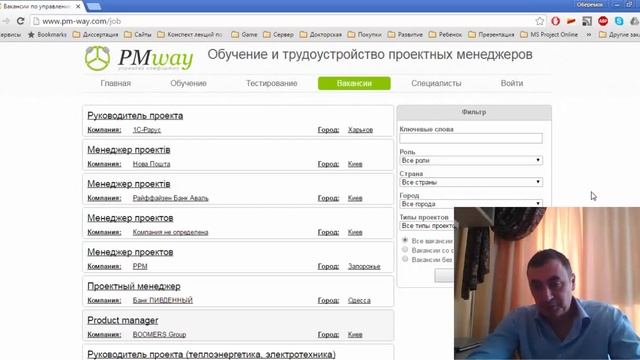Open the Менеджер проектов vacancy for PPM
The height and width of the screenshot is (360, 640).
pyautogui.click(x=130, y=252)
